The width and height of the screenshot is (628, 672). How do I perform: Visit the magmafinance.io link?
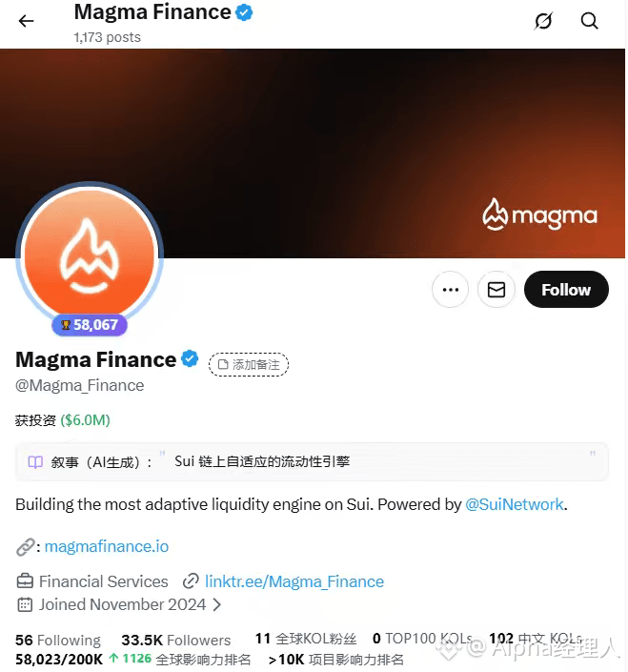pyautogui.click(x=106, y=546)
